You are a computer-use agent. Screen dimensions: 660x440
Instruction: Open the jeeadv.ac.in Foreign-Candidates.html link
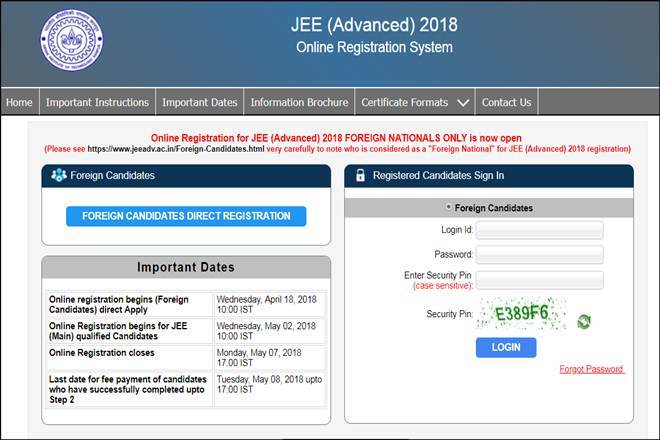tap(176, 149)
